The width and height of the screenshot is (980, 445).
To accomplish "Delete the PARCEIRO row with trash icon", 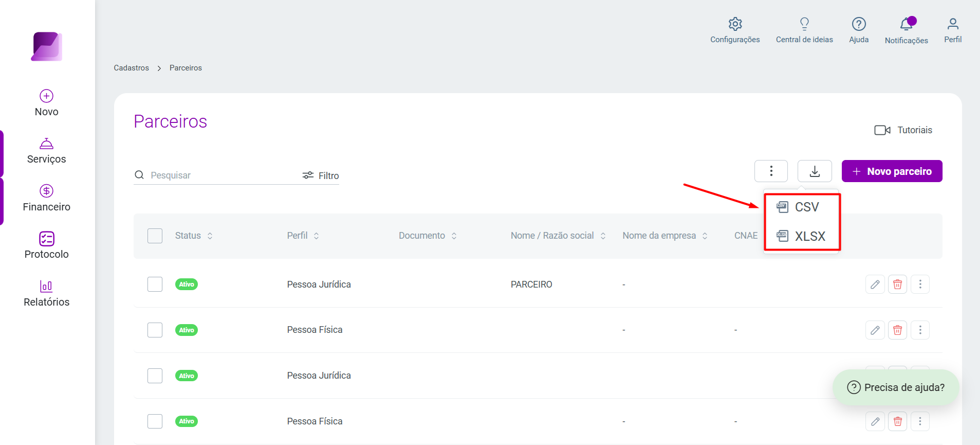I will click(x=897, y=284).
